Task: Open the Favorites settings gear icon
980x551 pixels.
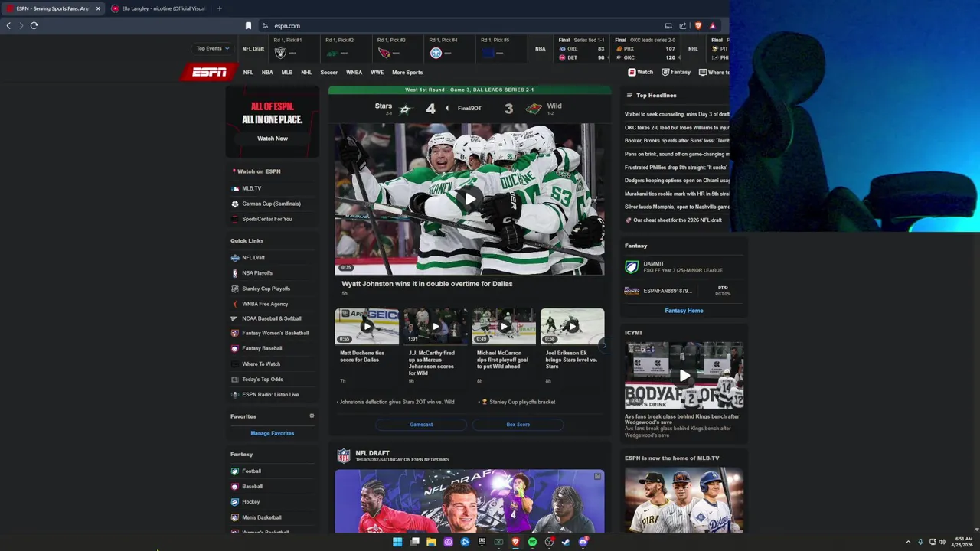Action: [312, 416]
